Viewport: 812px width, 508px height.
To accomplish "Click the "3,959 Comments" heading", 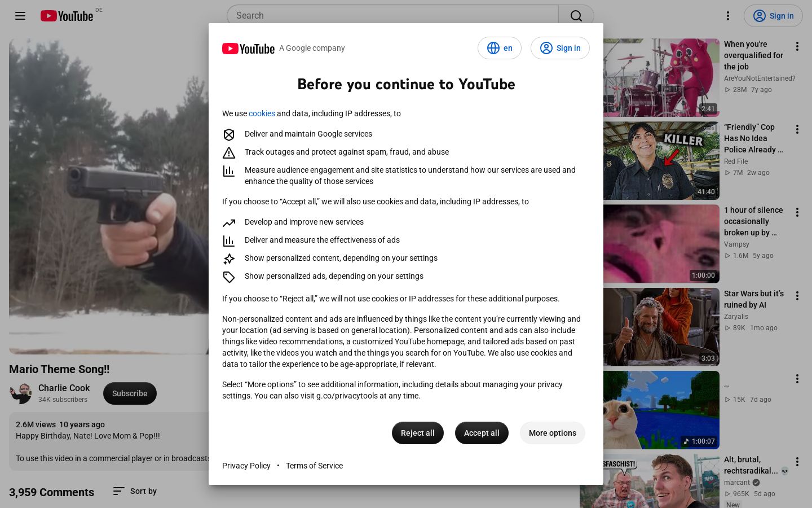I will coord(51,492).
